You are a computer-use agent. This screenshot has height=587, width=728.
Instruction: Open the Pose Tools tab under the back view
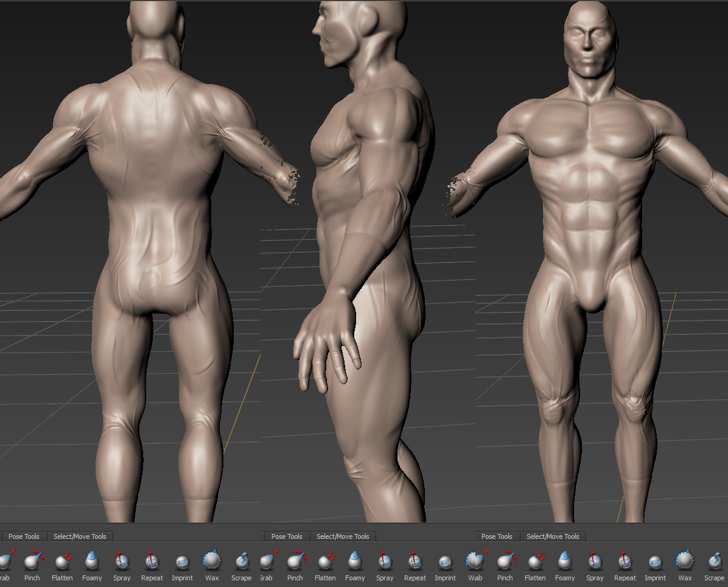(x=24, y=536)
